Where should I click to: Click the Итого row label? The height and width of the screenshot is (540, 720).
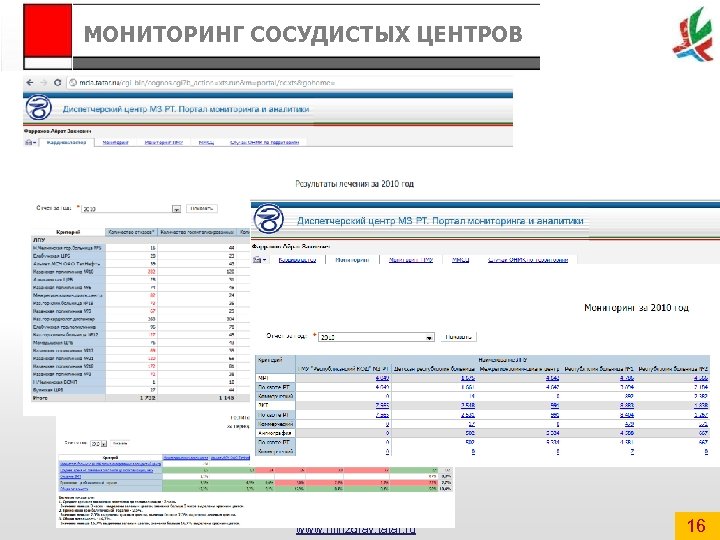[40, 398]
